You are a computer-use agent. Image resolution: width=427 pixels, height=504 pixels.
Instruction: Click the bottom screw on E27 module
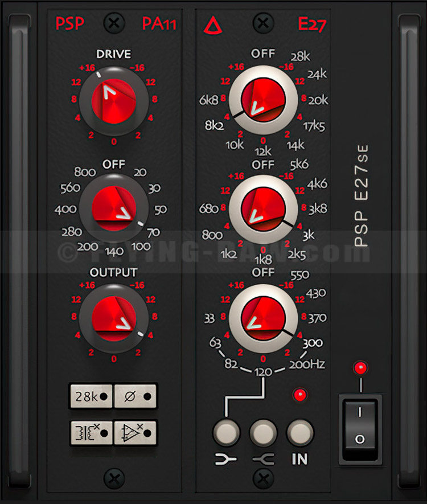point(263,478)
